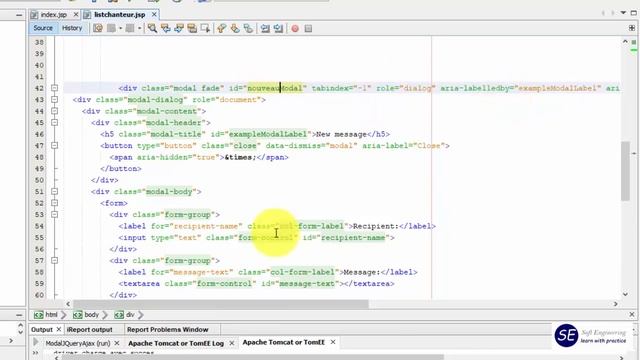Screen dimensions: 640x360
Task: Click split editor icon at toolbar right
Action: pos(632,28)
